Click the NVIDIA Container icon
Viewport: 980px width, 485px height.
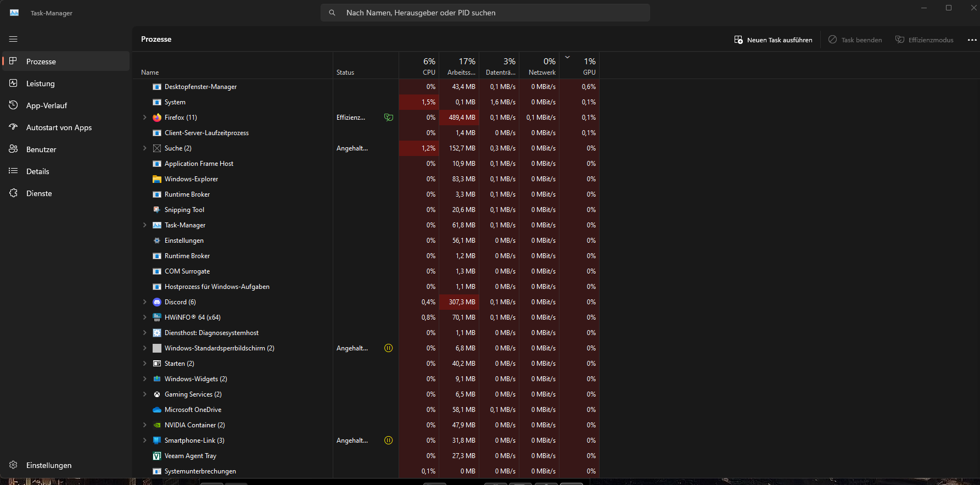(x=157, y=425)
